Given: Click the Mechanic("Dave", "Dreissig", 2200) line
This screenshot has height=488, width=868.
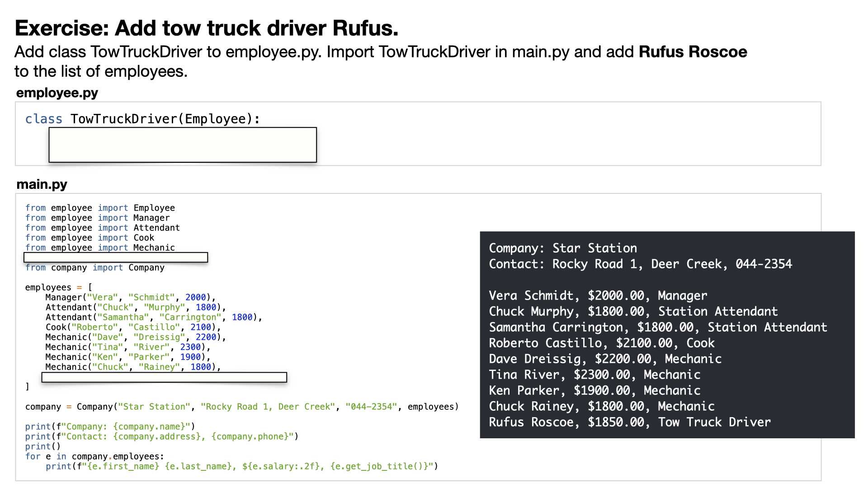Looking at the screenshot, I should (136, 337).
